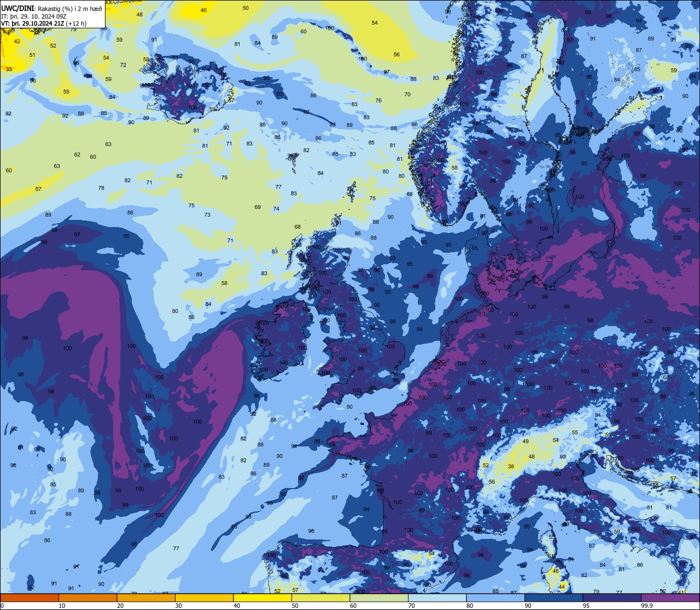Click the legend label '95'
This screenshot has height=610, width=700.
586,606
